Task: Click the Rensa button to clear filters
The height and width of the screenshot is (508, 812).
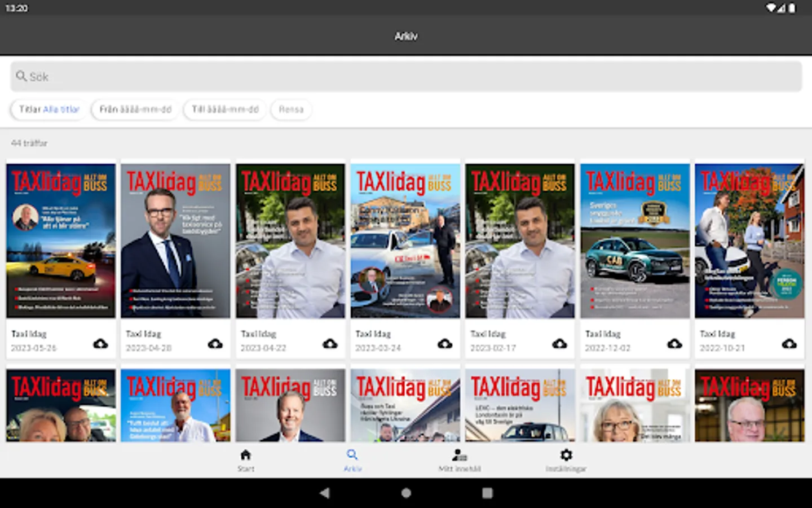Action: (x=291, y=110)
